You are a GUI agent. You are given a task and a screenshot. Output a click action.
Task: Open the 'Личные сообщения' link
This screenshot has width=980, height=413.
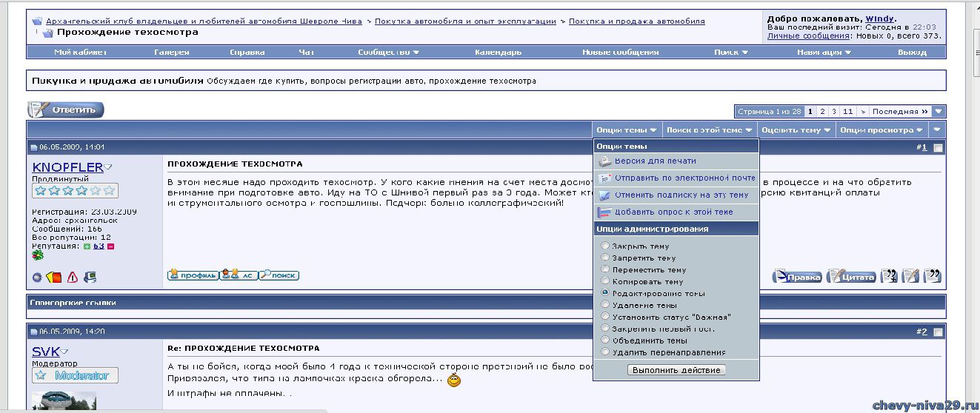click(807, 36)
